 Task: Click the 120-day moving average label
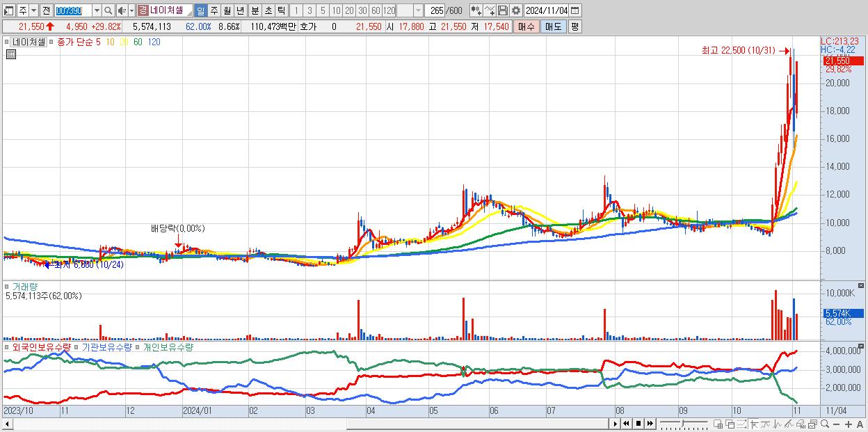click(x=154, y=42)
